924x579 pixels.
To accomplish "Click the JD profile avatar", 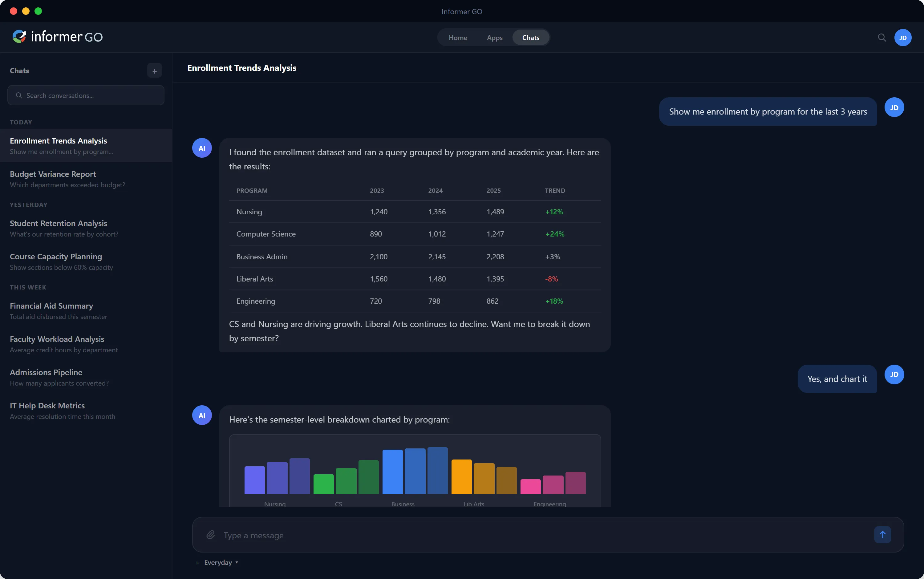I will [902, 37].
